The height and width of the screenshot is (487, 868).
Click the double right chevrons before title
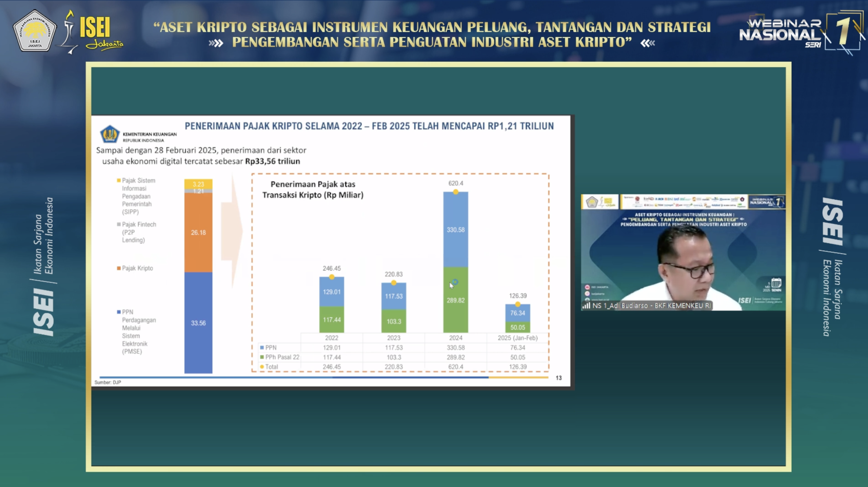click(x=216, y=43)
